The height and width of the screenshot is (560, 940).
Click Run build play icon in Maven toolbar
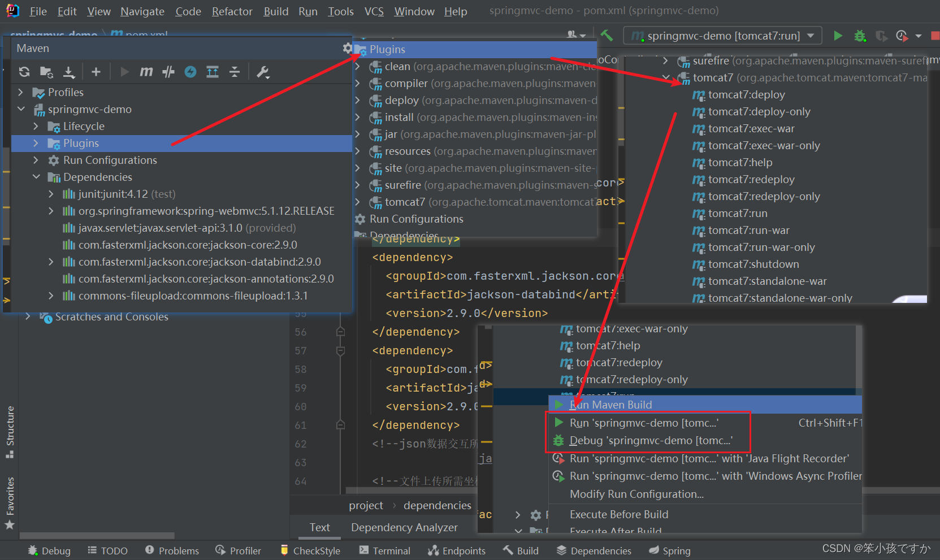pyautogui.click(x=125, y=72)
